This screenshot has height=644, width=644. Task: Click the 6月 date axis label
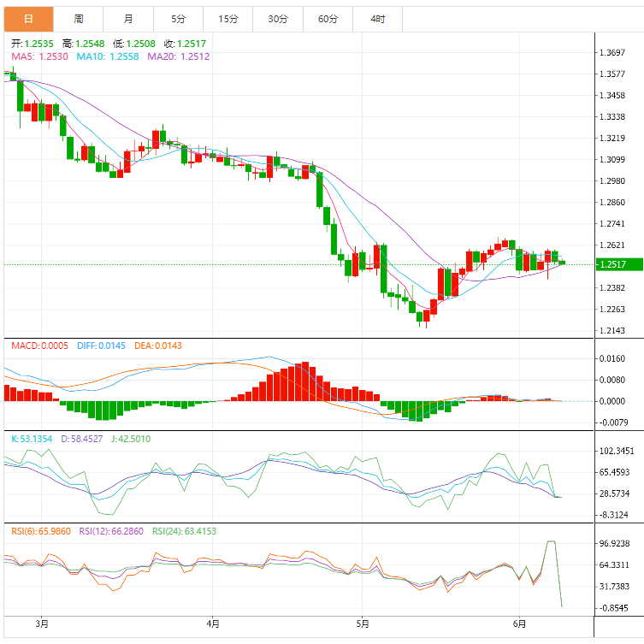click(x=519, y=623)
